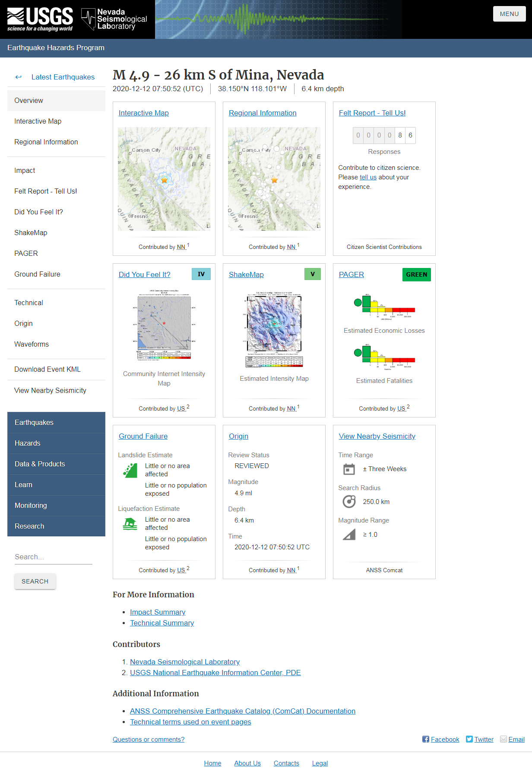Click the Search text input field

[53, 557]
